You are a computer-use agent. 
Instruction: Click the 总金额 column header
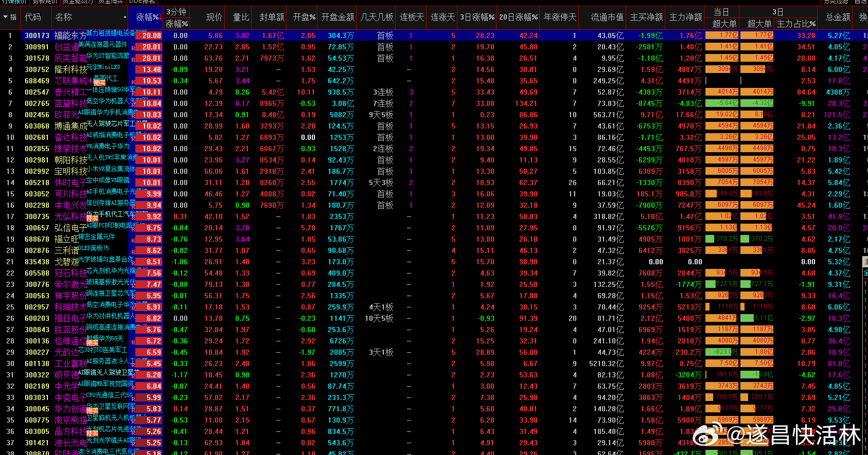tap(838, 17)
